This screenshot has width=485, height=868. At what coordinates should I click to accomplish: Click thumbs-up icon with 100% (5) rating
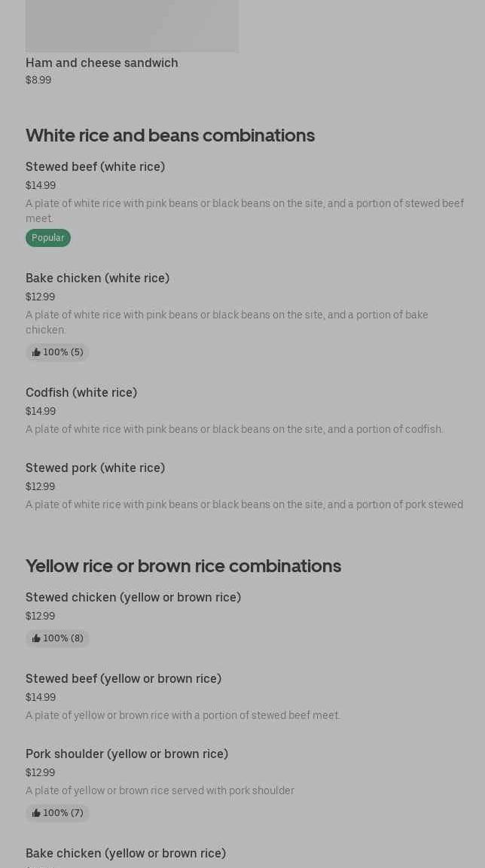[x=36, y=352]
